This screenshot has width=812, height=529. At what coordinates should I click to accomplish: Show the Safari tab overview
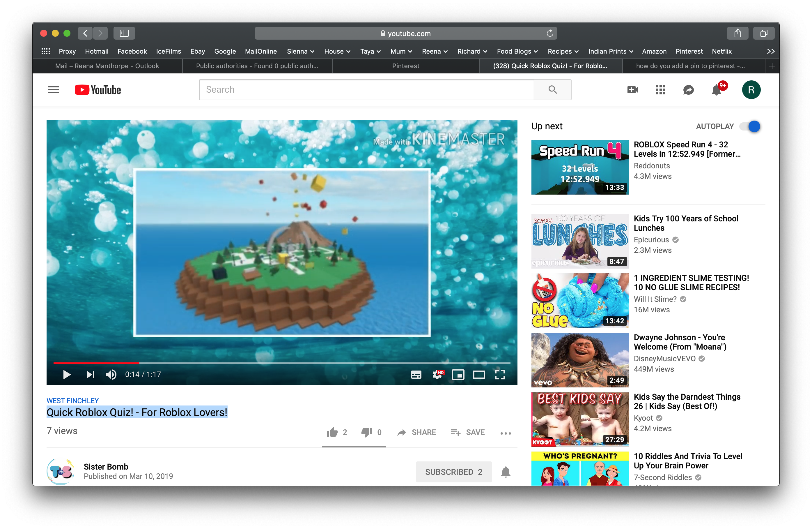click(764, 33)
